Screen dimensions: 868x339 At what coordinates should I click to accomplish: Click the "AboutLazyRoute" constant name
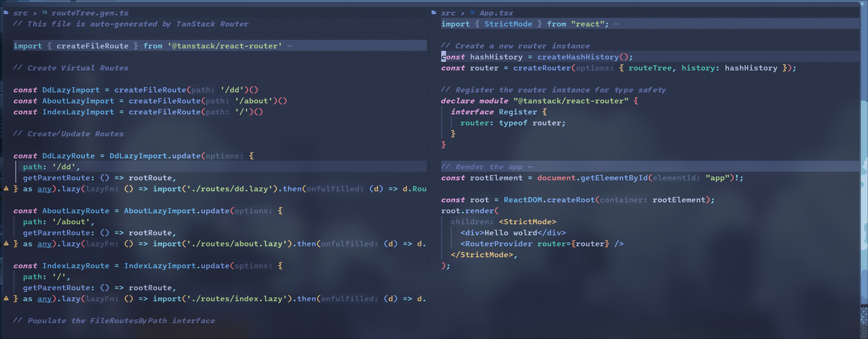click(x=76, y=211)
